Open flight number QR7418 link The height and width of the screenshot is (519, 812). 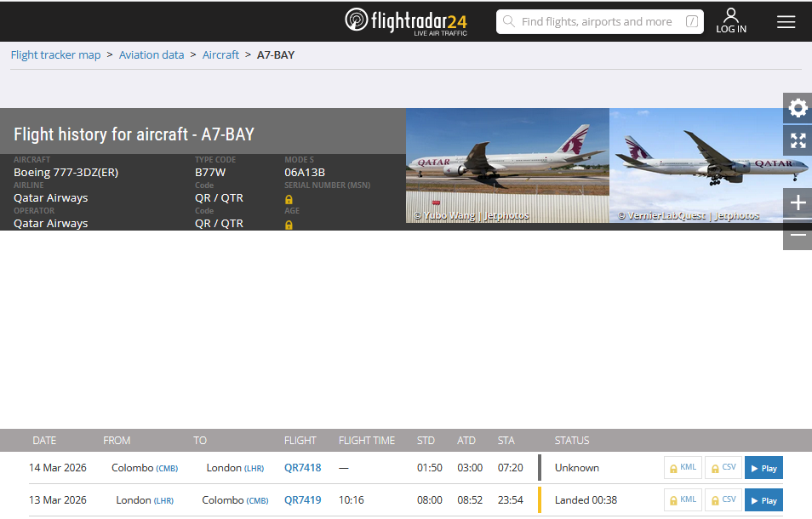302,468
